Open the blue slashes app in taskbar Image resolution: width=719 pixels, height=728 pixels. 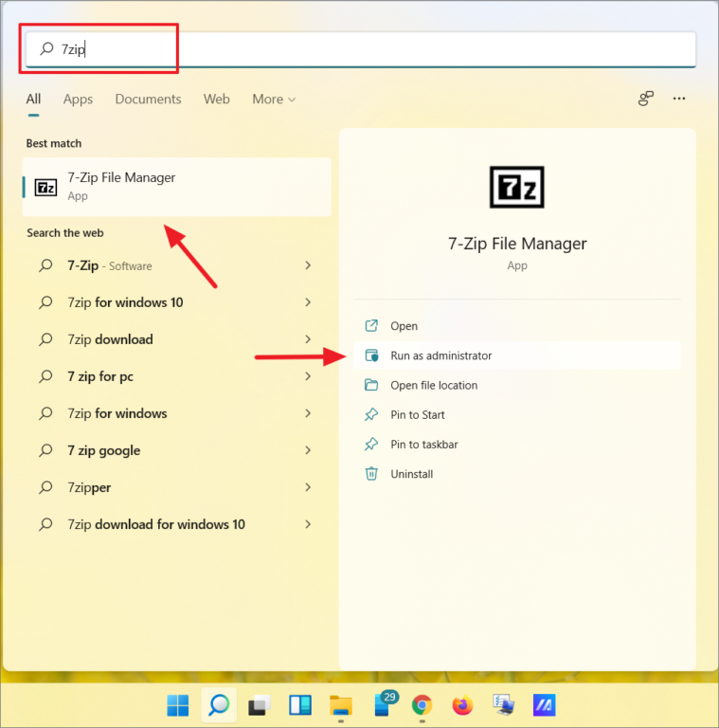pos(544,705)
